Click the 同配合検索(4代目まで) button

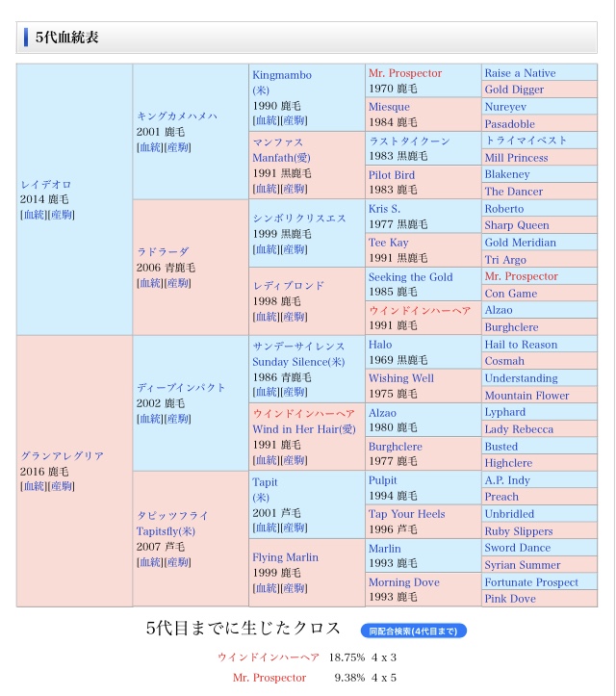[x=415, y=631]
